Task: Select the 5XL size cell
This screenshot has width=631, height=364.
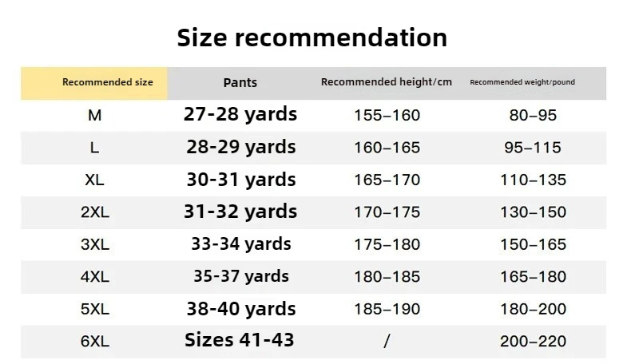Action: 94,309
